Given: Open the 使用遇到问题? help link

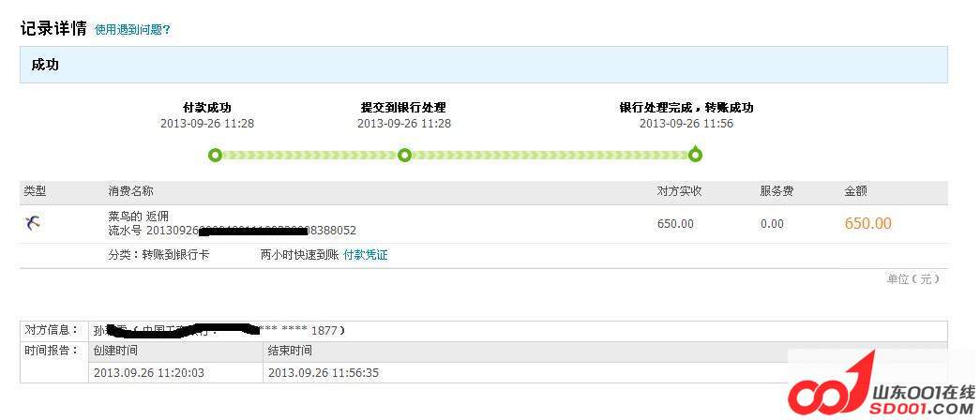Looking at the screenshot, I should 132,30.
